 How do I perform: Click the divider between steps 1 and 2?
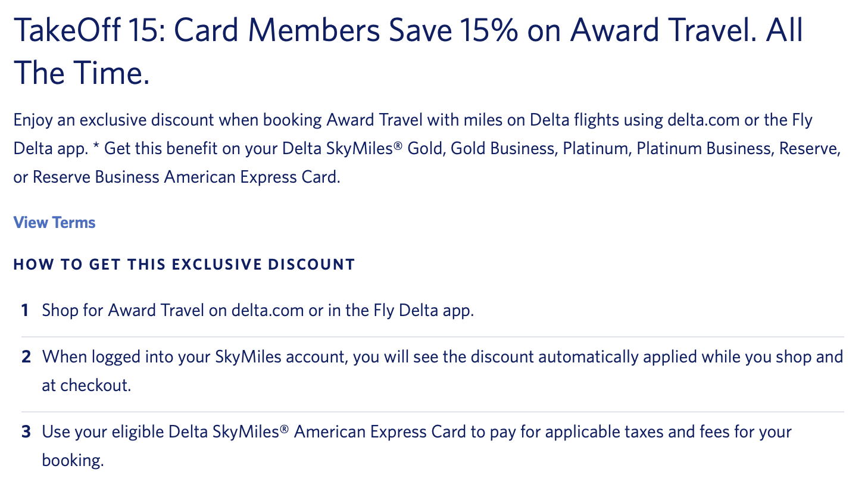tap(433, 337)
